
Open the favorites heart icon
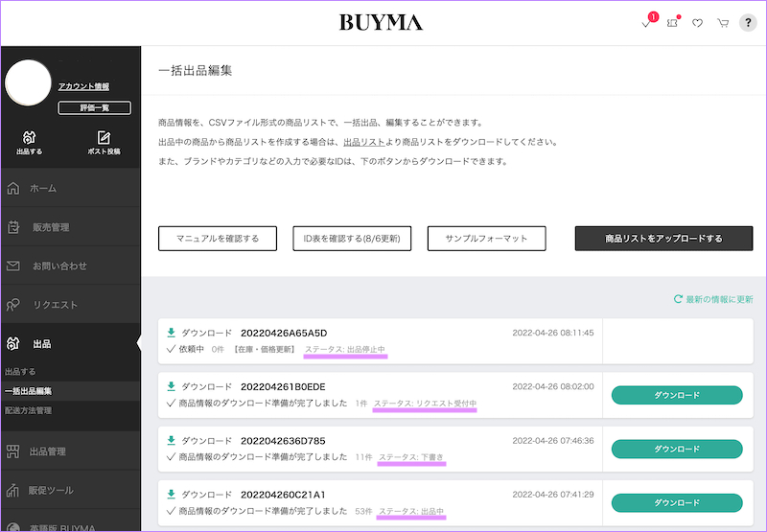coord(697,23)
